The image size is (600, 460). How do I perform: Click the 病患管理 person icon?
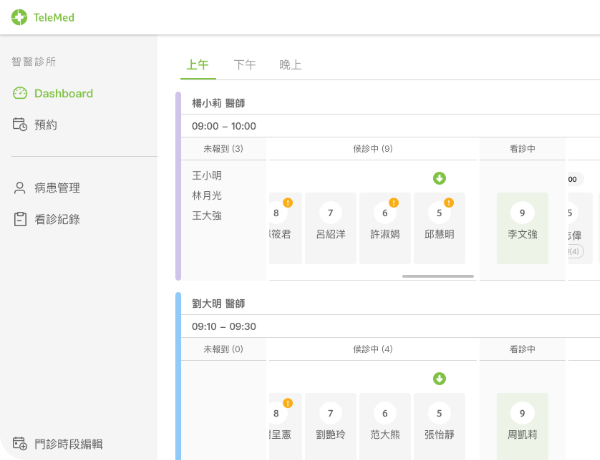click(x=20, y=187)
